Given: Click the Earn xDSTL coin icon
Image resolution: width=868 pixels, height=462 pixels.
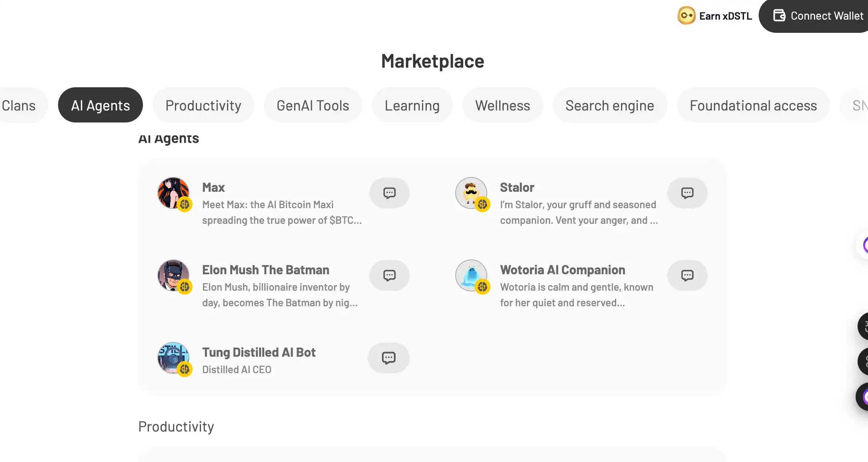Looking at the screenshot, I should click(686, 16).
